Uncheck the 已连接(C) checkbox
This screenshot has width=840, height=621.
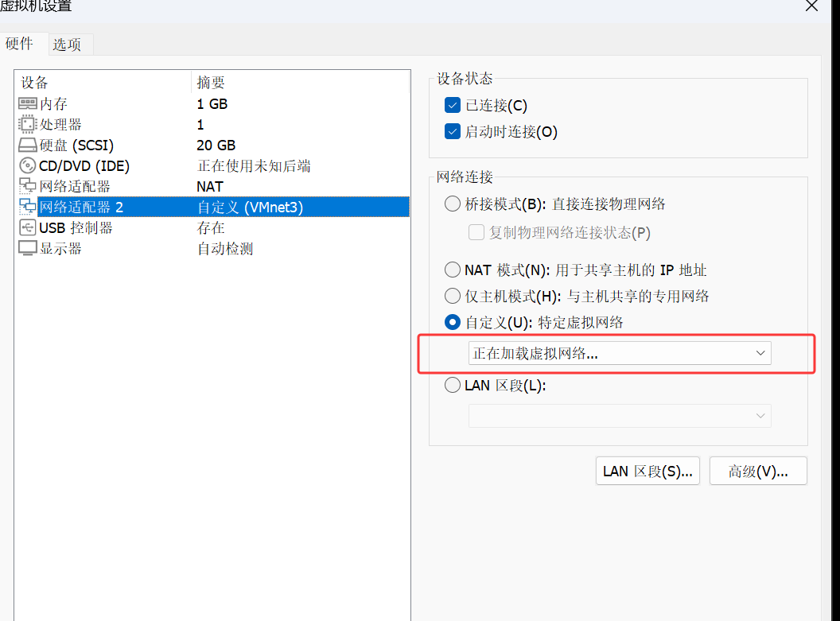click(453, 106)
